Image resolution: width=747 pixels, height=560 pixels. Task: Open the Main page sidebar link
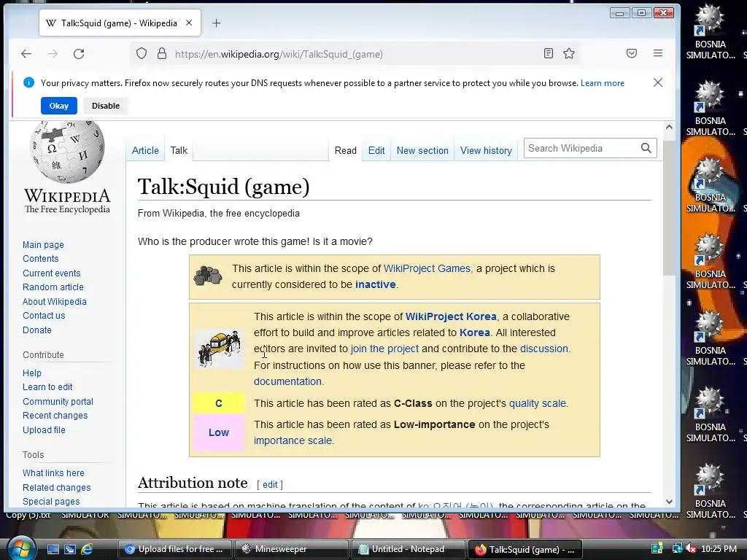click(x=43, y=245)
